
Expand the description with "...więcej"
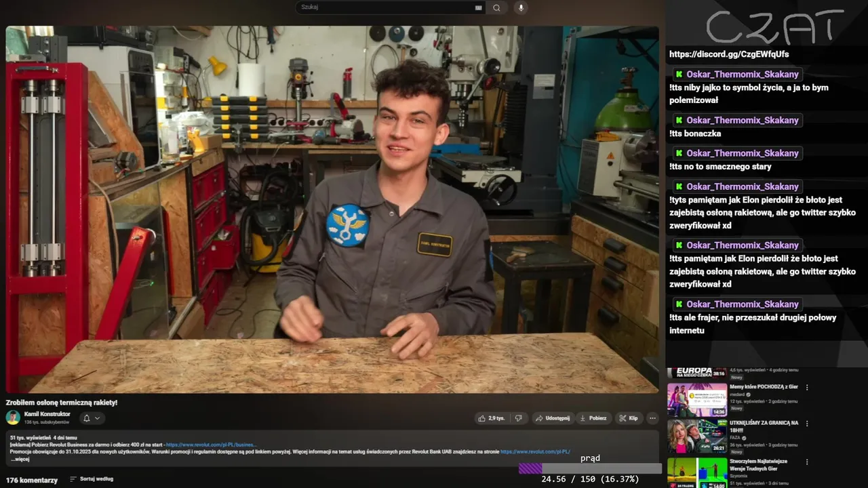(x=20, y=460)
